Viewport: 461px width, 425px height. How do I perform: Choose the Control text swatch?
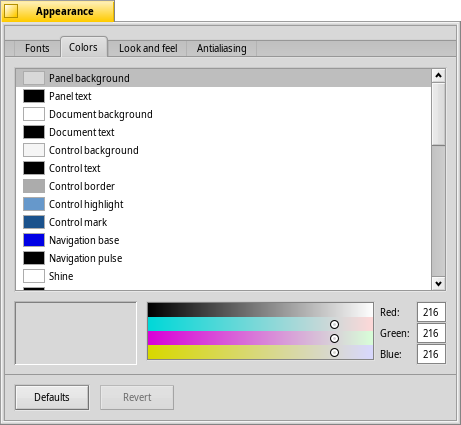tap(34, 168)
